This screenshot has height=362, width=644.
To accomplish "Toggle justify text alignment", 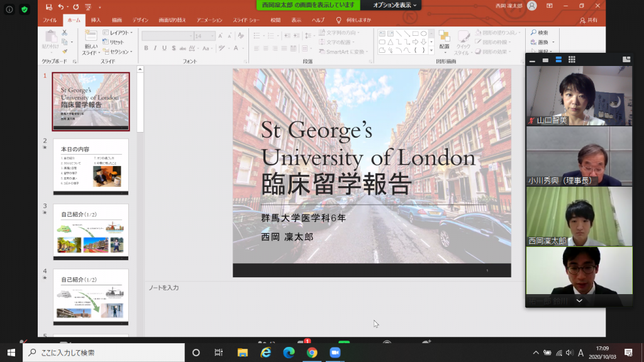I will tap(284, 48).
